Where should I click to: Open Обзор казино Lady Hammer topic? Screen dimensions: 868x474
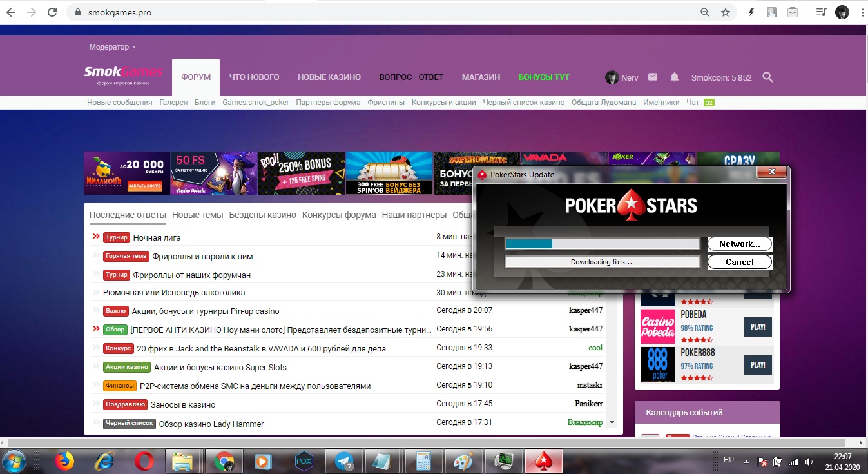pos(211,424)
